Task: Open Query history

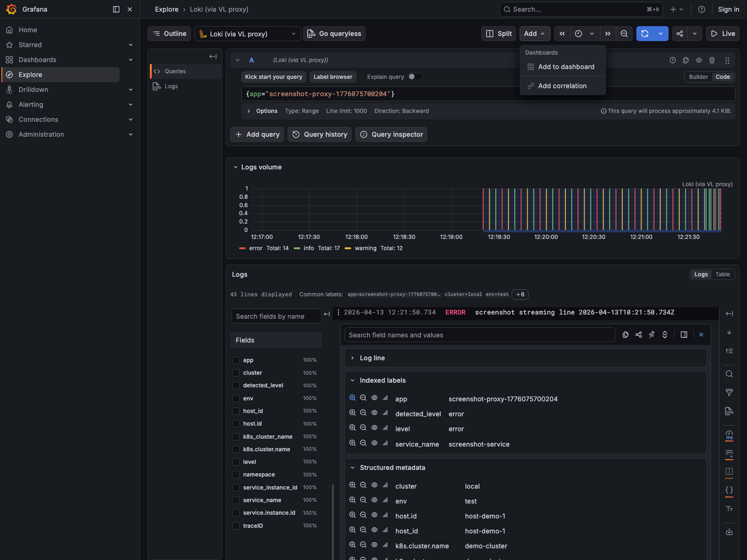Action: [320, 134]
